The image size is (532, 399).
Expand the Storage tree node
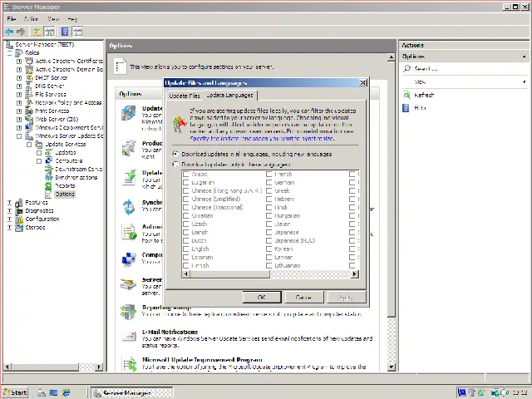9,227
